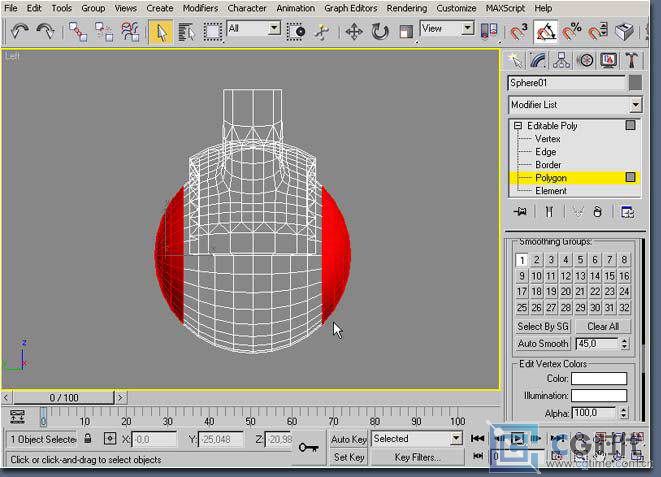
Task: Click the Redo arrow icon
Action: tap(45, 32)
